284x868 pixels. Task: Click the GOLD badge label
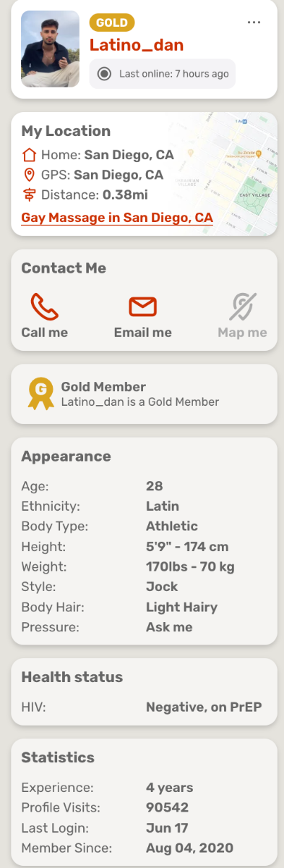111,22
